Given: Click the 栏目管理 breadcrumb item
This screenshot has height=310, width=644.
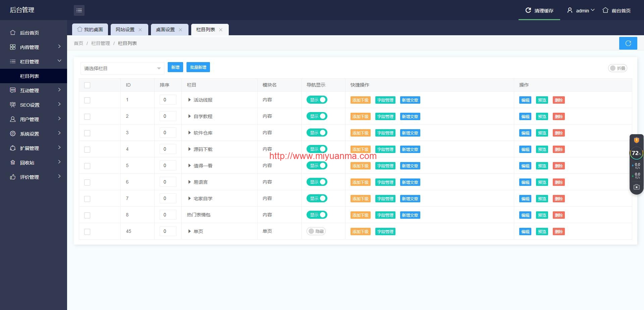Looking at the screenshot, I should [x=101, y=43].
